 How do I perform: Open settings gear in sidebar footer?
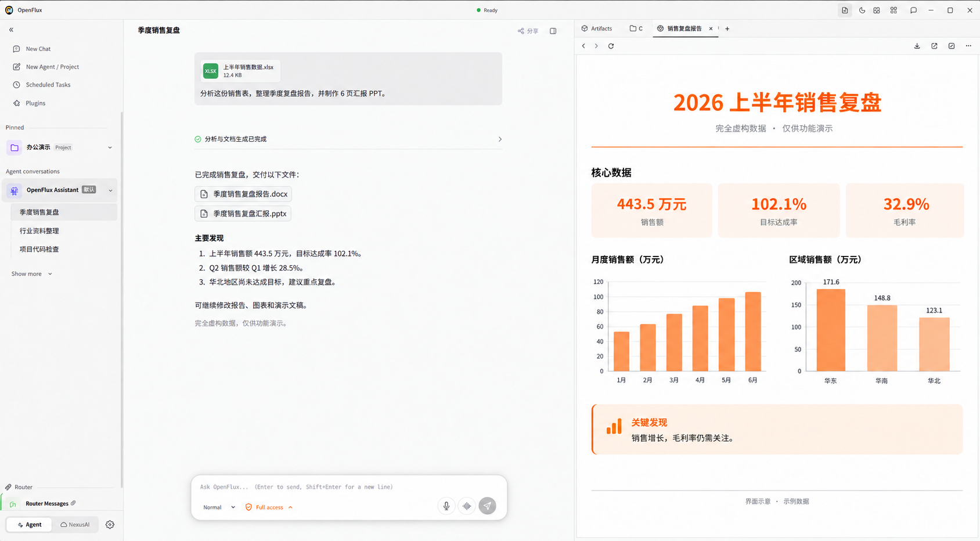pos(110,525)
